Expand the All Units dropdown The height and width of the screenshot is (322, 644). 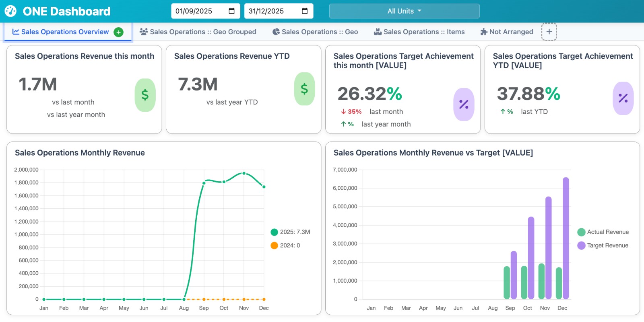(404, 11)
